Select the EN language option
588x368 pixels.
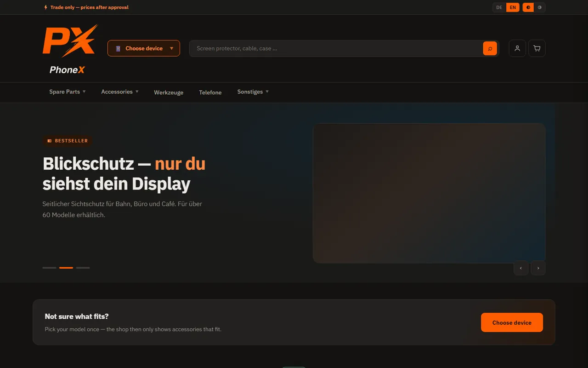pyautogui.click(x=513, y=7)
